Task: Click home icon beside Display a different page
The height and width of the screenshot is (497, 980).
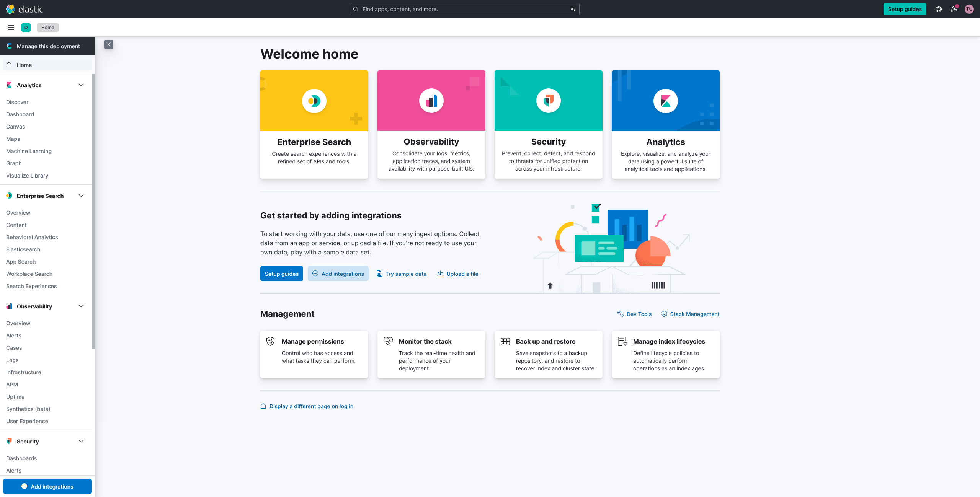Action: (263, 406)
